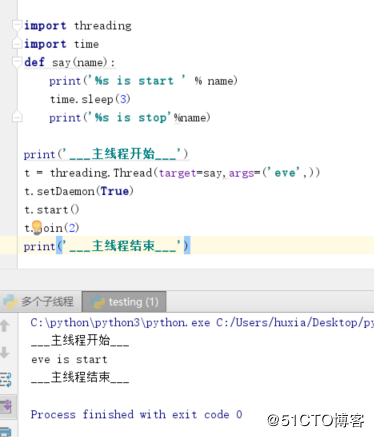Click console output 'eve is start'
Screen dimensions: 374x437
click(69, 359)
